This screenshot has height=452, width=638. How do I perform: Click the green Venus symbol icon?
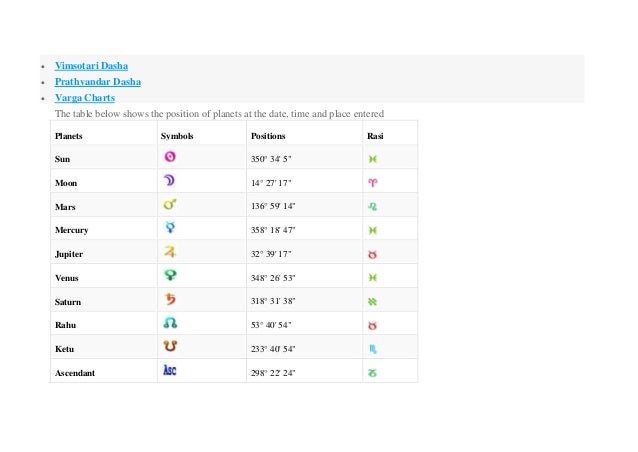tap(170, 276)
